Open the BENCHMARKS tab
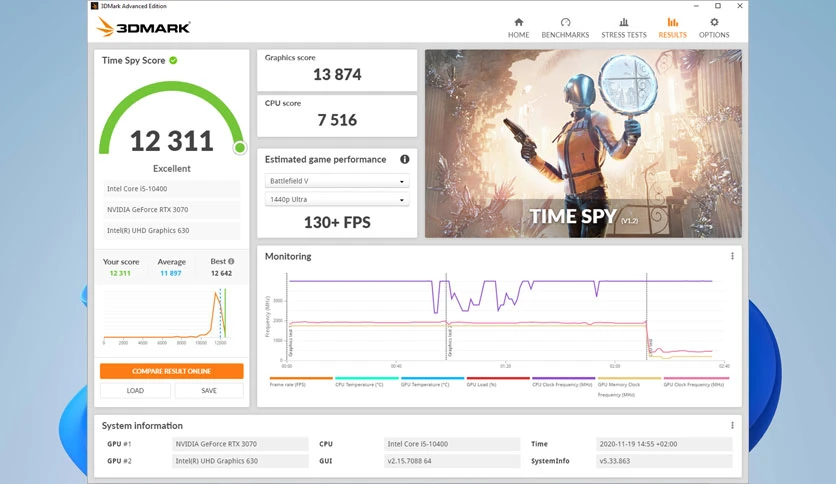 coord(565,28)
